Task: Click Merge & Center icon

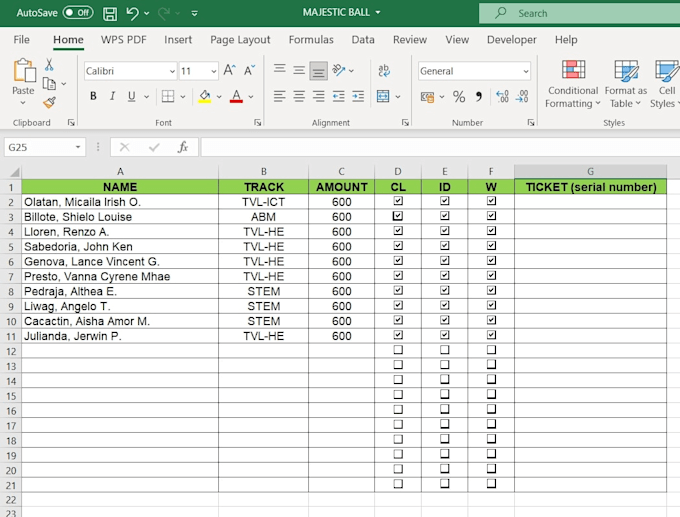Action: click(x=383, y=96)
